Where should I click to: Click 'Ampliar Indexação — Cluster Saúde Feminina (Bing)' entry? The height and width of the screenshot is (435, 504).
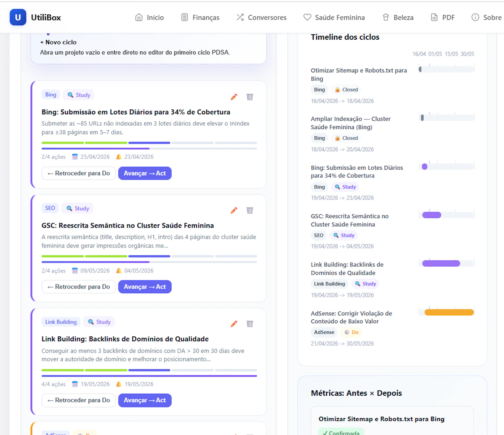click(x=351, y=123)
